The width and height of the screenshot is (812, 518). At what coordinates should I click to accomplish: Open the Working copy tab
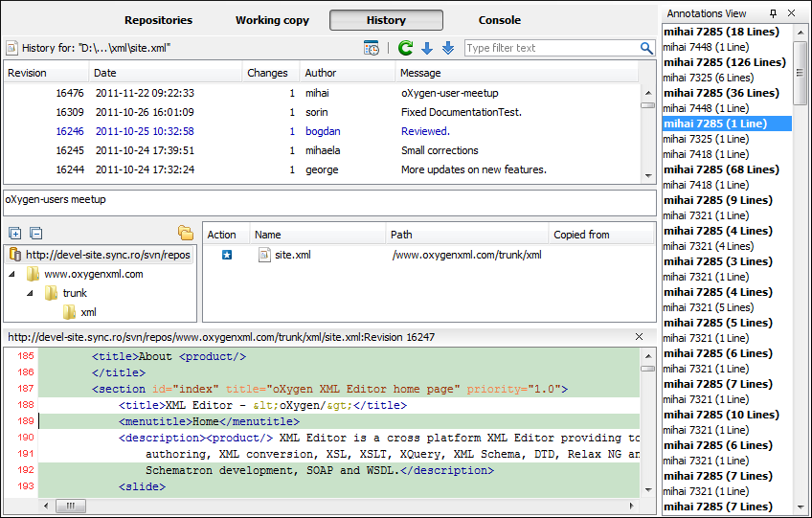coord(271,20)
